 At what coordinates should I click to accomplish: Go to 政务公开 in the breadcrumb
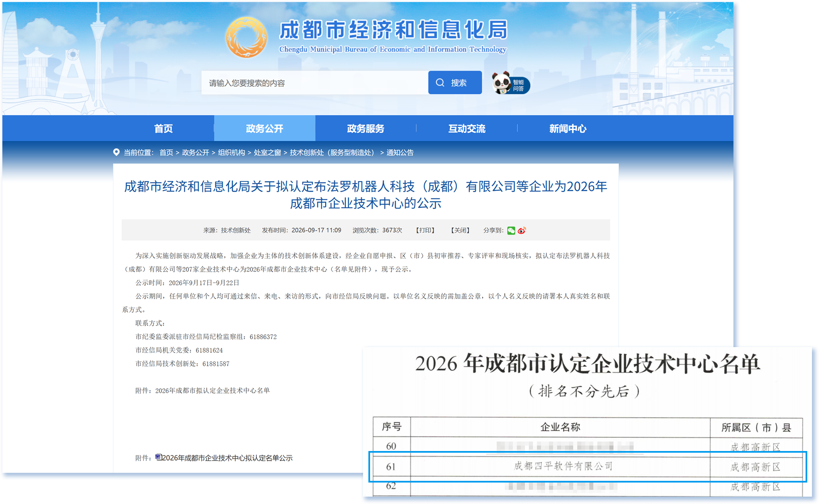[195, 153]
